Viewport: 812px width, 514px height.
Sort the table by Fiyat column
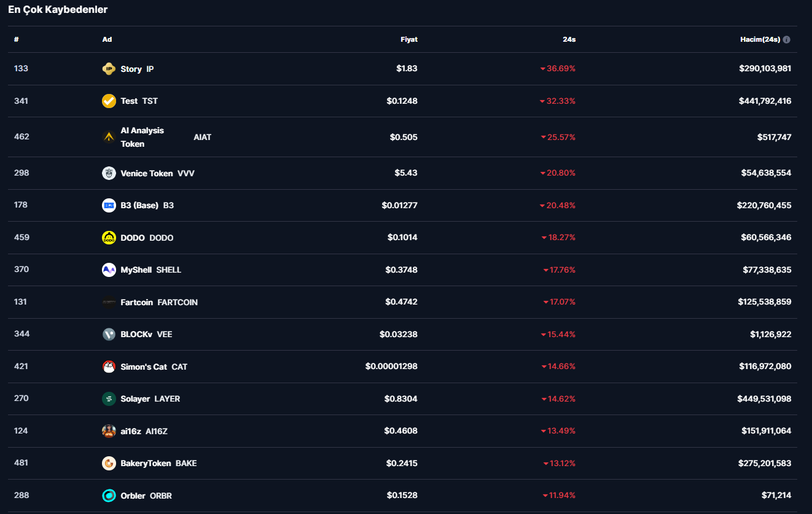click(x=408, y=39)
